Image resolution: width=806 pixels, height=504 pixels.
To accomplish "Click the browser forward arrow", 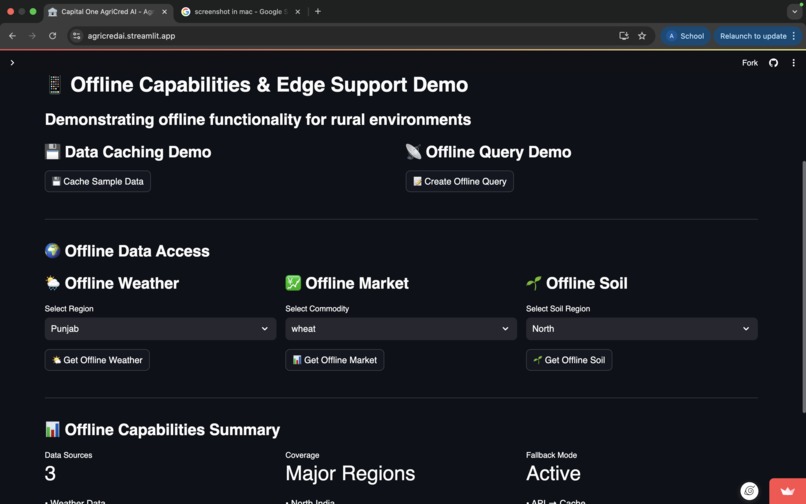I will click(x=32, y=36).
